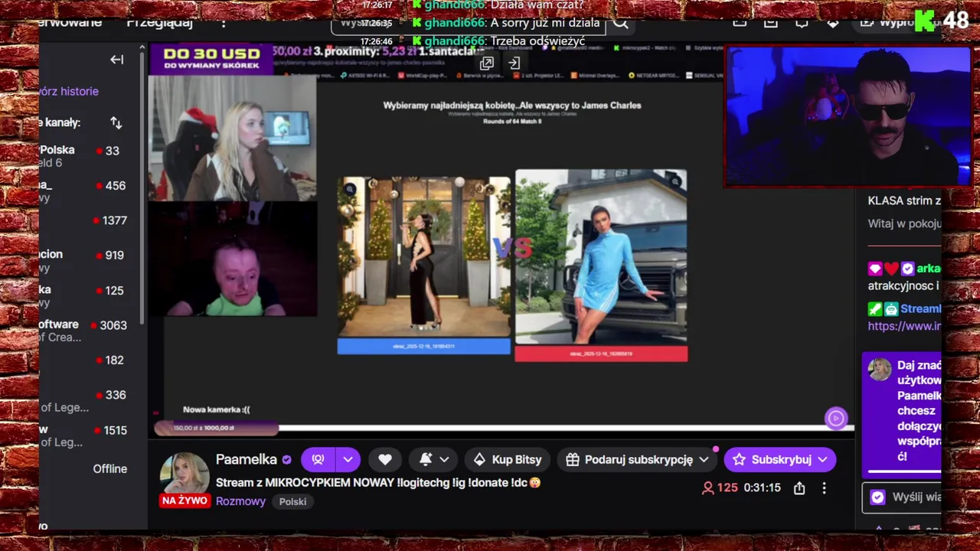This screenshot has height=551, width=980.
Task: Open Podaruj subskrypcję gift dropdown
Action: click(638, 459)
